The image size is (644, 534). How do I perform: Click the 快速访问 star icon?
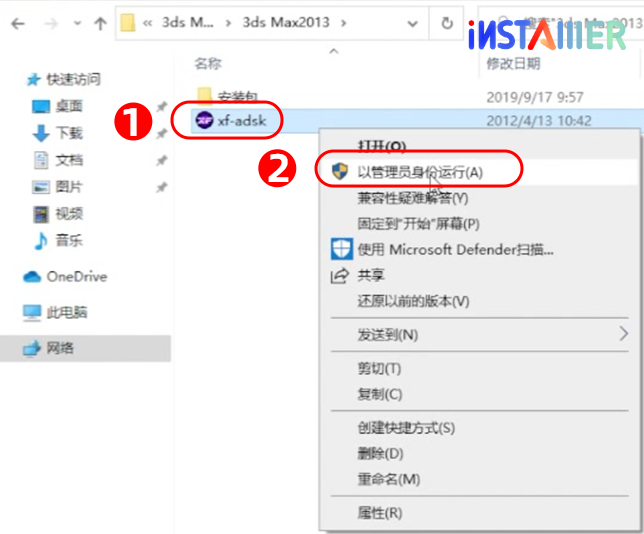pyautogui.click(x=33, y=79)
